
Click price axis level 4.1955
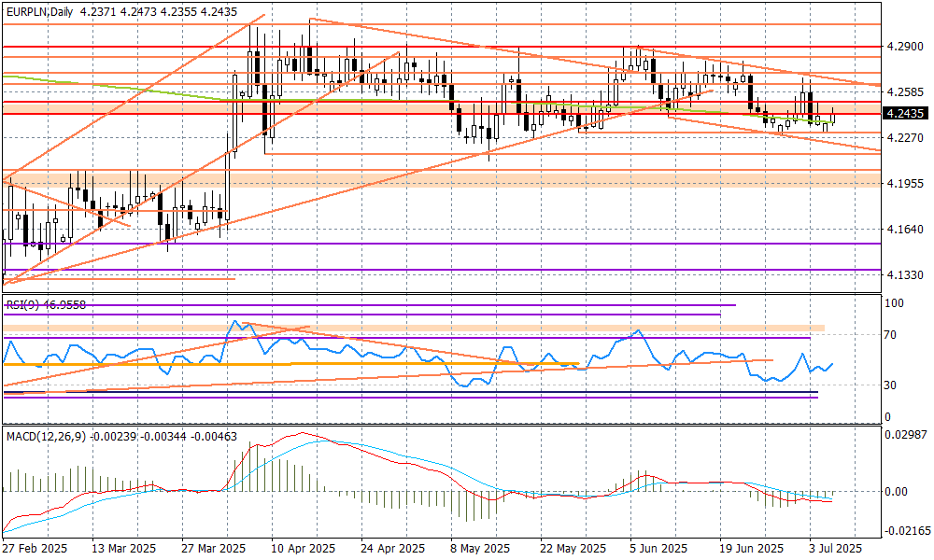[x=905, y=184]
